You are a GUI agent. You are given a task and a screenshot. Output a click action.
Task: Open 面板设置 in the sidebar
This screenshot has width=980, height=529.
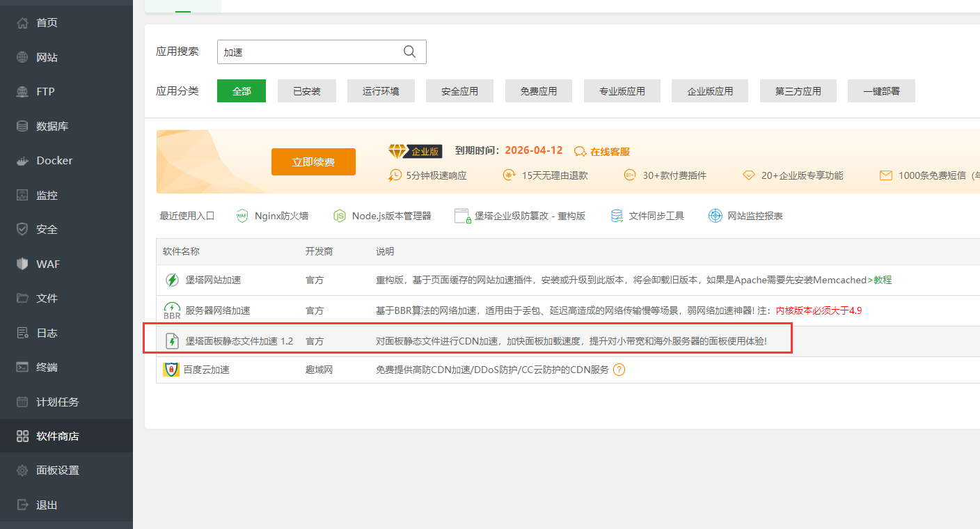coord(66,471)
